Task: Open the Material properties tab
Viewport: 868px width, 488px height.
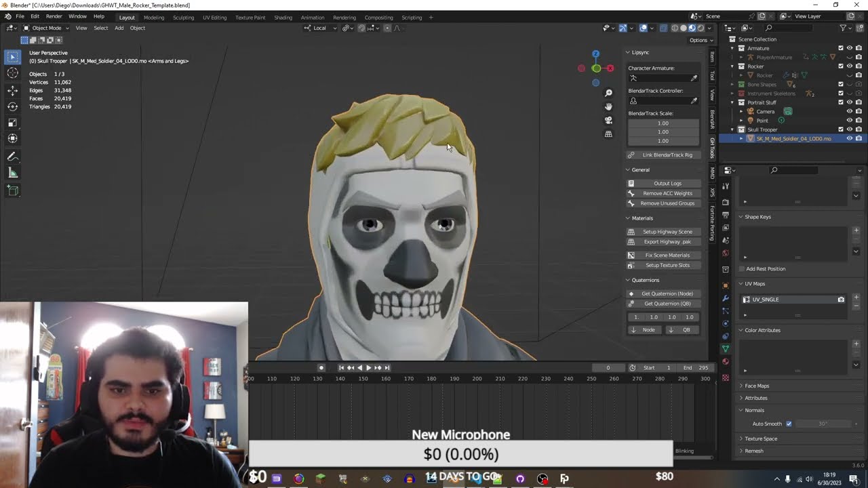Action: coord(726,361)
